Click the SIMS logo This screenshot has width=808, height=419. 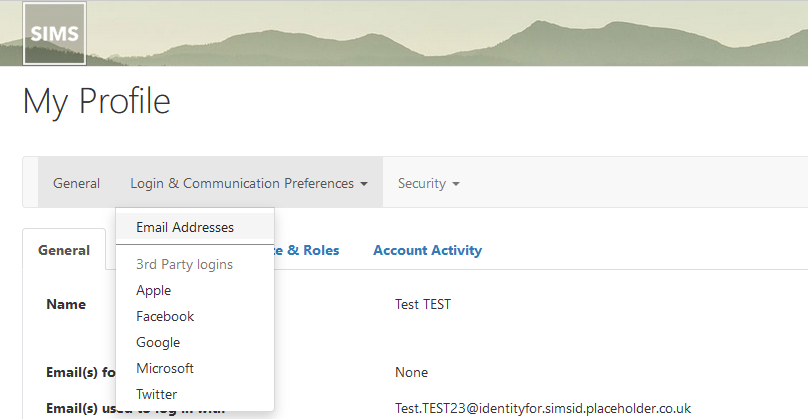55,33
